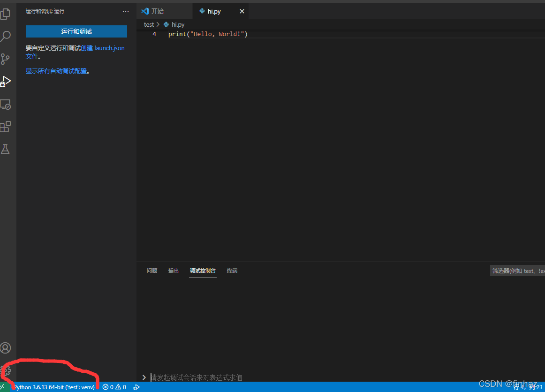Switch to the 输出 panel tab
The height and width of the screenshot is (392, 545).
tap(174, 271)
